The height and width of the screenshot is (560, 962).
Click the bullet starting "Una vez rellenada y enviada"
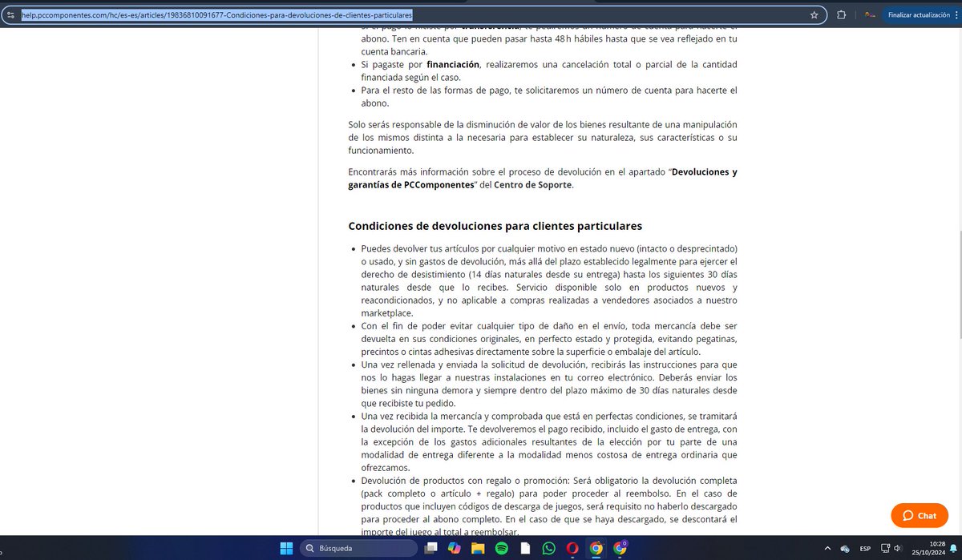pos(549,384)
